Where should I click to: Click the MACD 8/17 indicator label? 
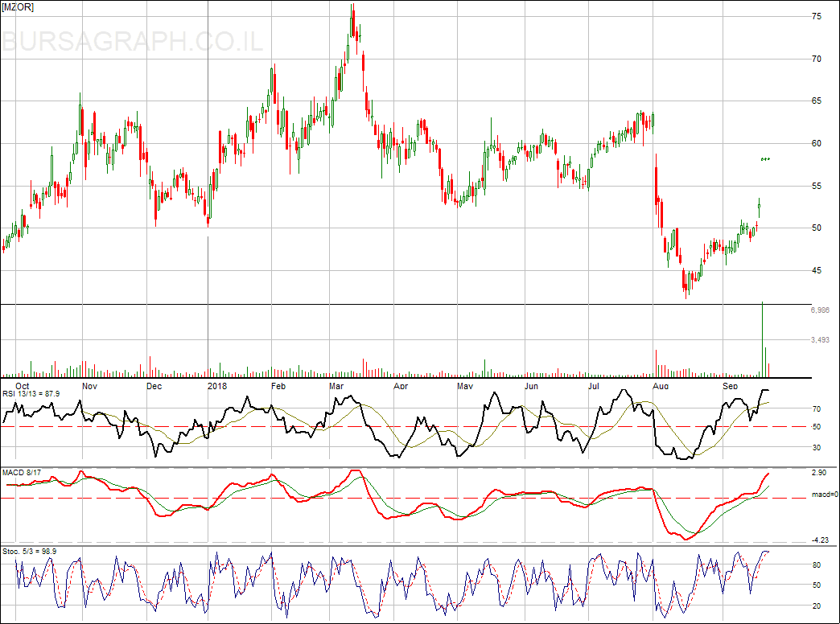pos(22,472)
